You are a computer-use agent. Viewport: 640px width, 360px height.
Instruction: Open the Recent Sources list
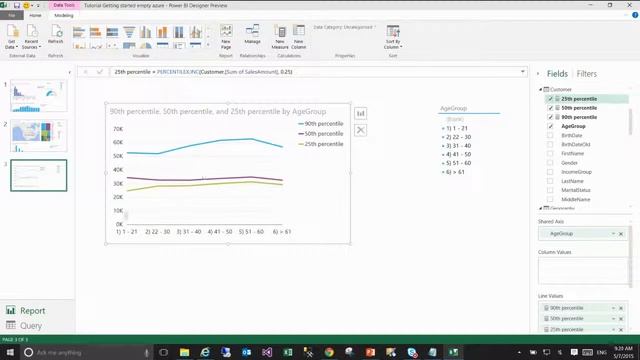pos(31,37)
